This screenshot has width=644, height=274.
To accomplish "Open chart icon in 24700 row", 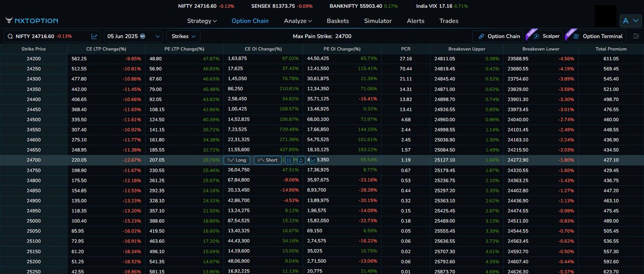I will [x=312, y=160].
